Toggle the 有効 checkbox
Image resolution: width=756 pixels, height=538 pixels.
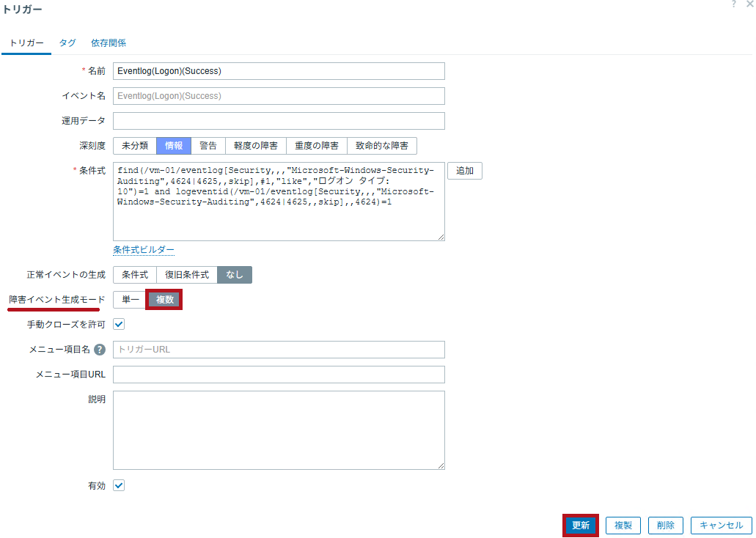point(119,485)
